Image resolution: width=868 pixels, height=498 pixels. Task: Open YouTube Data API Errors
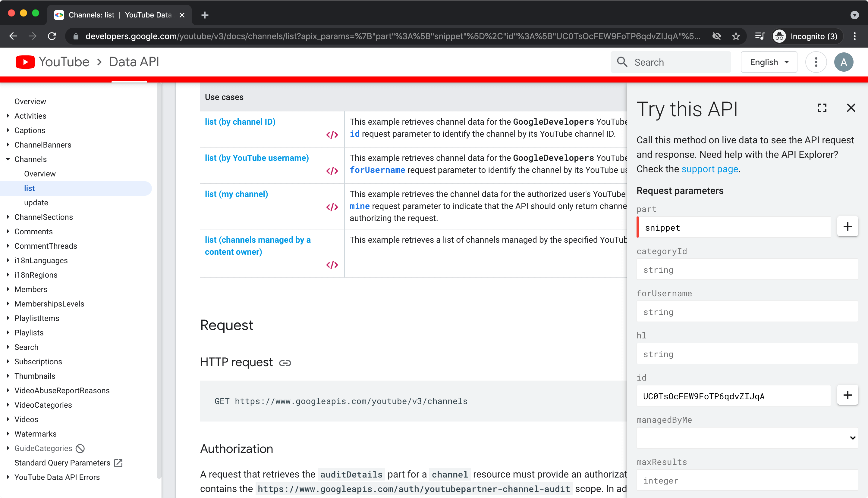57,477
